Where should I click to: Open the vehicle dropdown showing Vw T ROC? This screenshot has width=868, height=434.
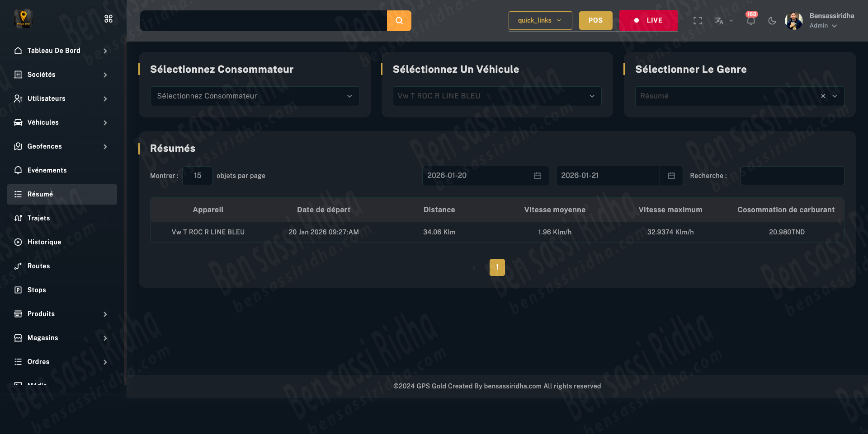tap(497, 96)
